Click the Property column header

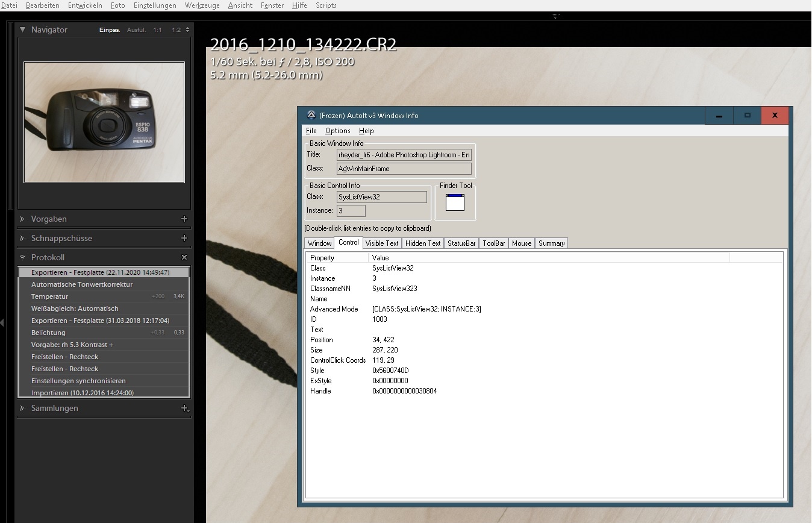337,258
